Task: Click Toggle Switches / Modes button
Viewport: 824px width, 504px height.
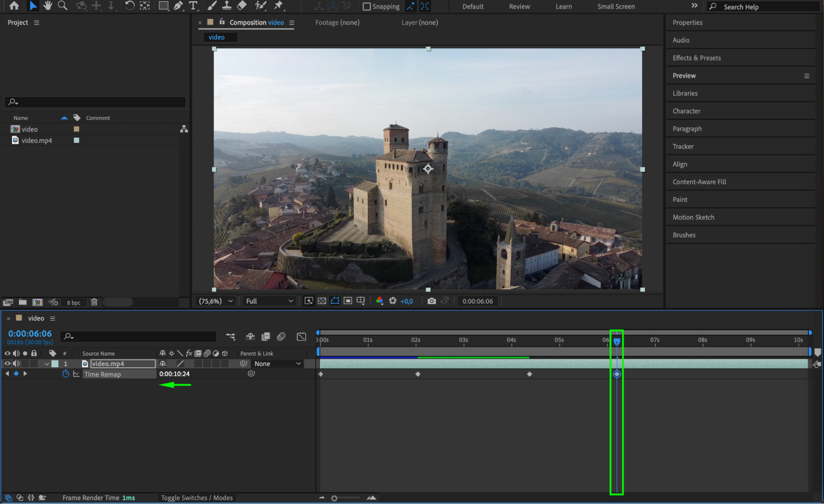Action: (x=197, y=498)
